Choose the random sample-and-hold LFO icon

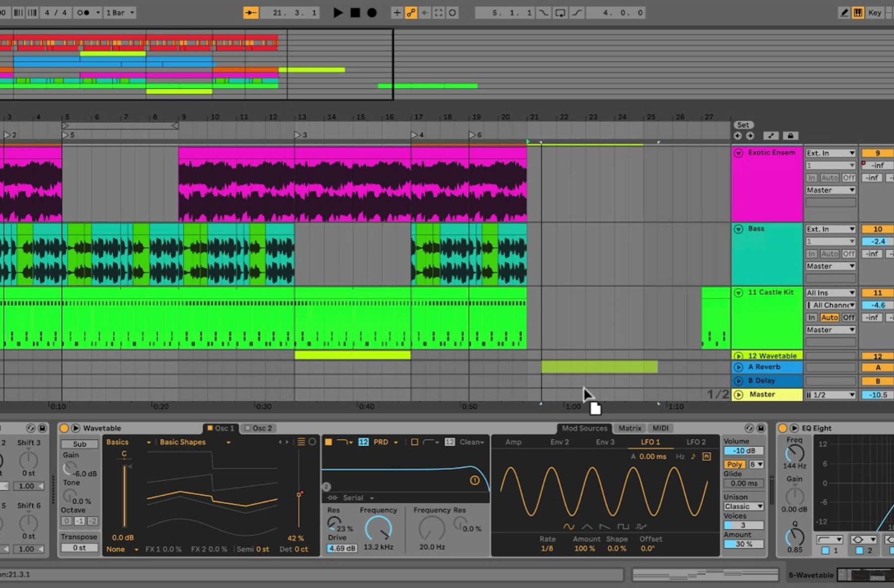[x=641, y=526]
